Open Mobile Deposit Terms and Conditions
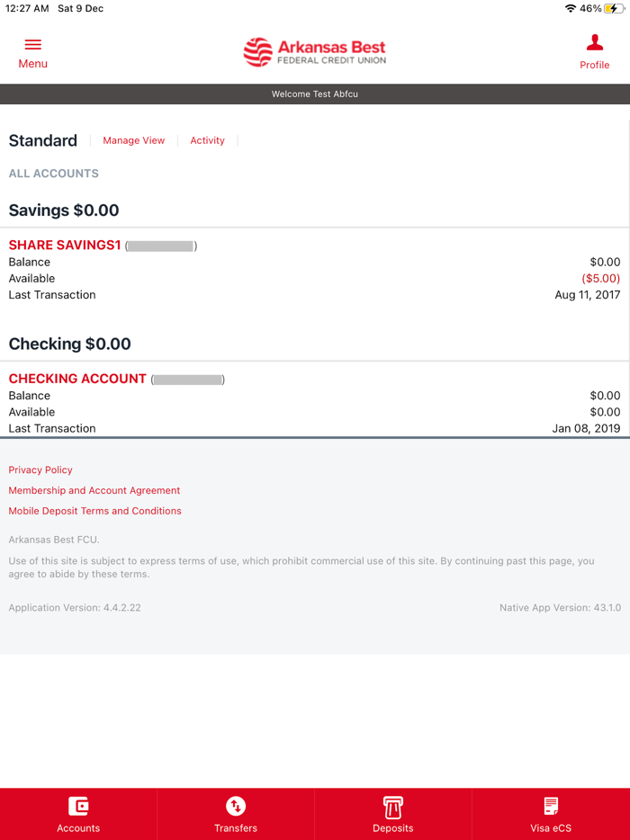 tap(94, 511)
